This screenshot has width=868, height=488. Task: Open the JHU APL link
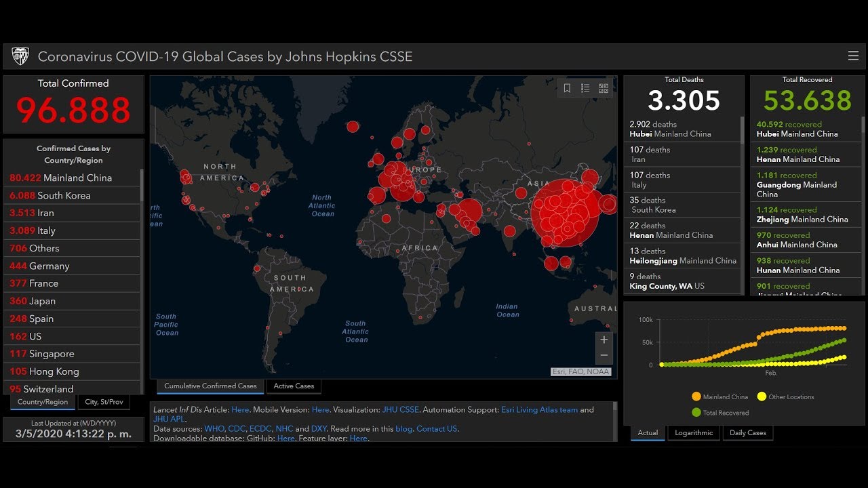pos(169,420)
